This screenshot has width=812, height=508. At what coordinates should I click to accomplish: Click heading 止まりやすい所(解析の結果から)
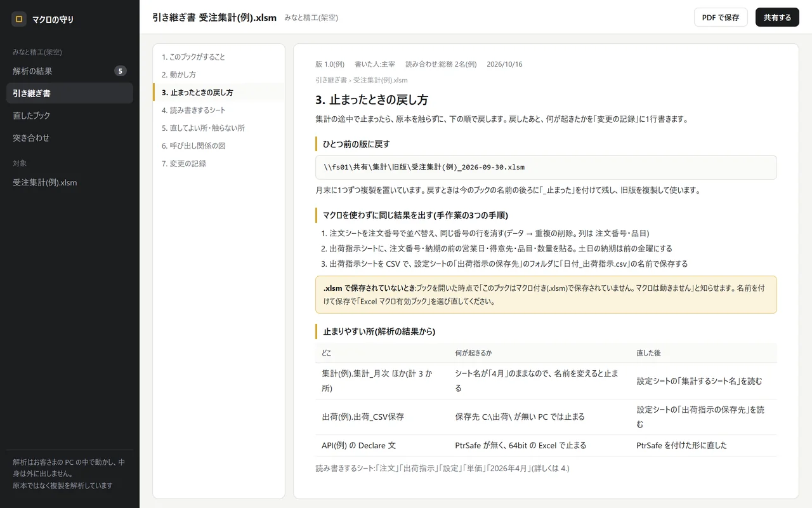pos(379,331)
